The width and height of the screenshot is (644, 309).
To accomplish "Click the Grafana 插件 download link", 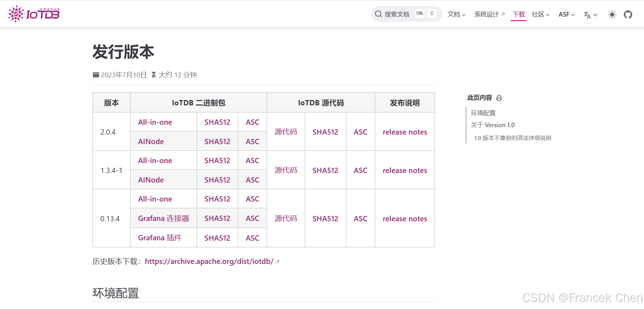I will [x=159, y=238].
